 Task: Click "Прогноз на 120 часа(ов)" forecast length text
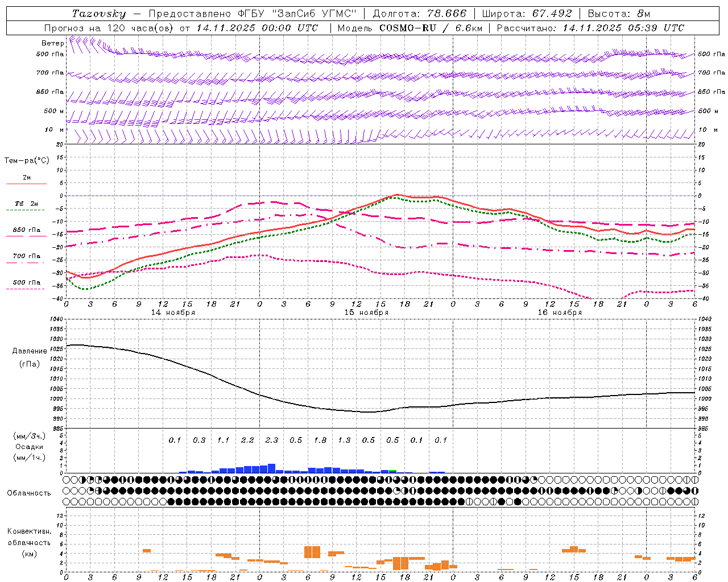[x=109, y=28]
